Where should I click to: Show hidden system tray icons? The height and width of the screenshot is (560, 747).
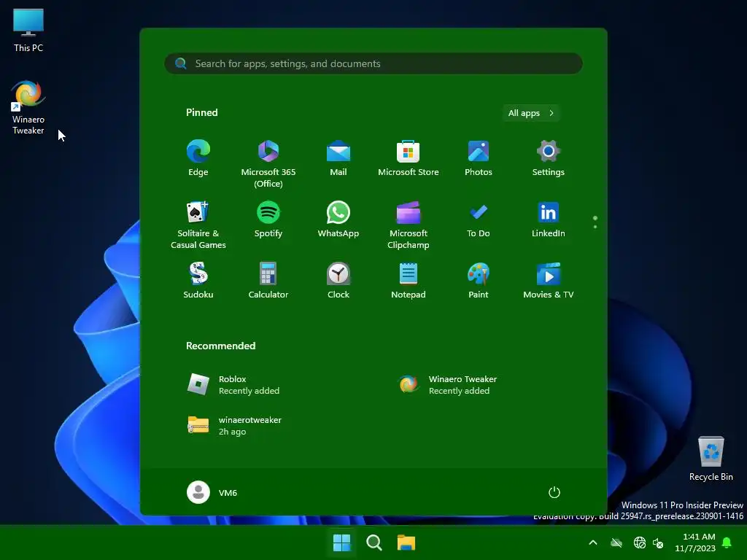593,542
